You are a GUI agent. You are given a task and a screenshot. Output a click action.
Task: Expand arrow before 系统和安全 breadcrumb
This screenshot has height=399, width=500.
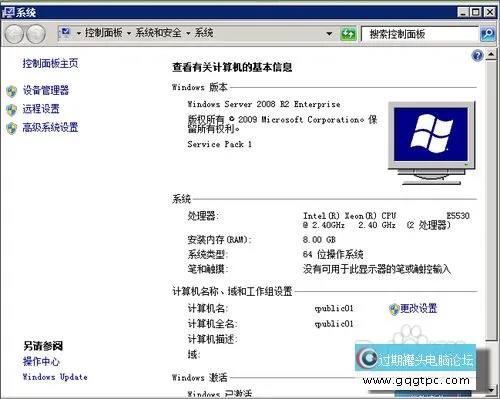click(129, 33)
